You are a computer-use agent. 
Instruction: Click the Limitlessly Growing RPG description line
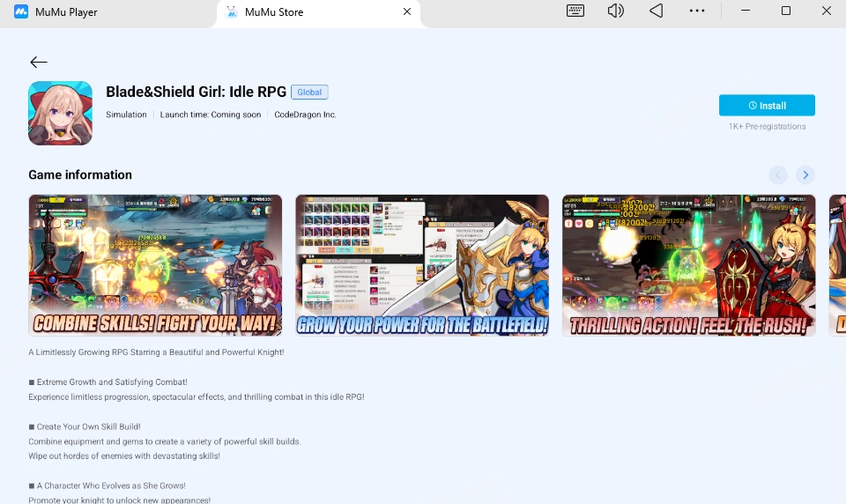coord(156,352)
